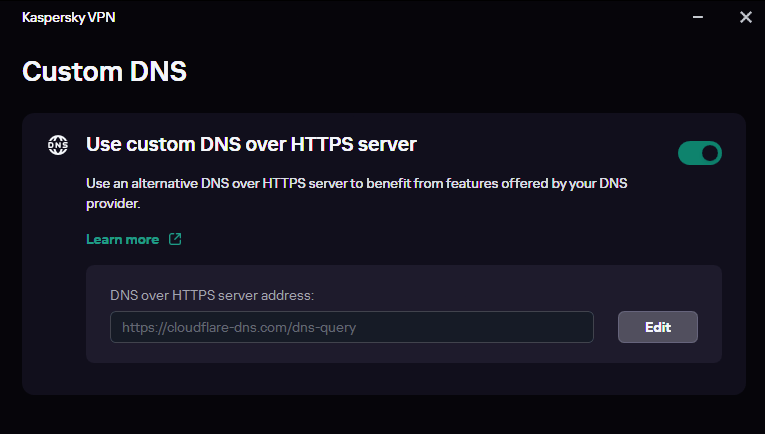Open the Learn more link

point(123,239)
